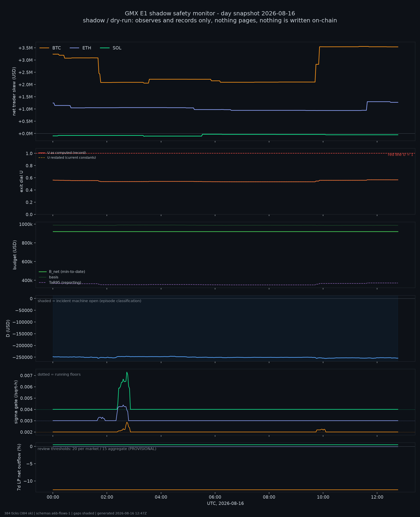This screenshot has height=517, width=420.
Task: Select the '0.2' exit dial tick
Action: (x=29, y=202)
